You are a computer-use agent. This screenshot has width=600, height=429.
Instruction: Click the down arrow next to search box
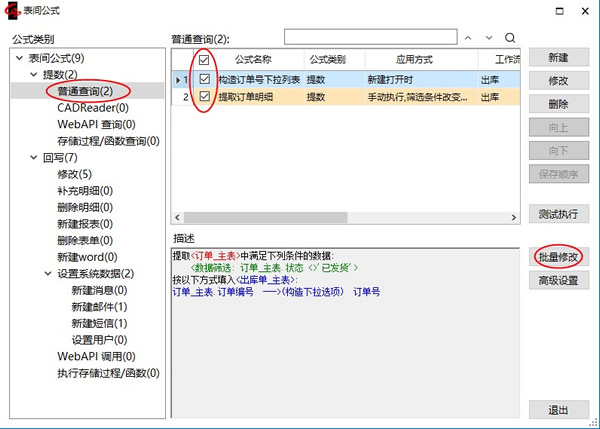coord(489,38)
